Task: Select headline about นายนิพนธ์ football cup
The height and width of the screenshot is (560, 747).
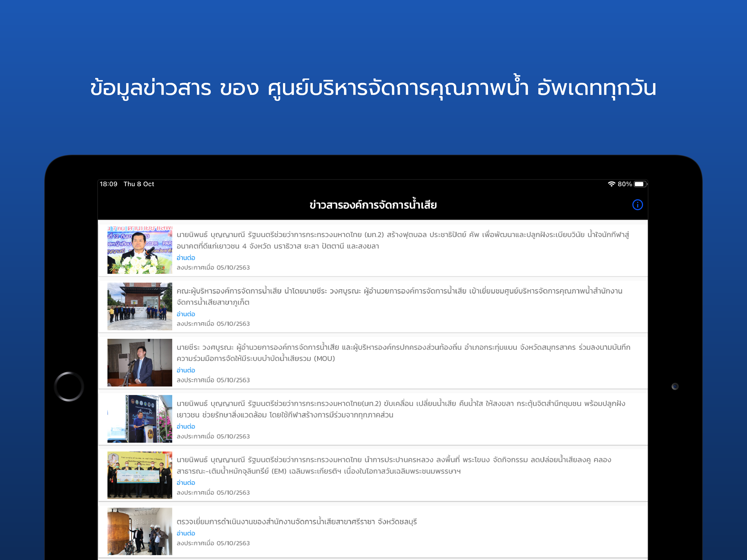Action: (402, 240)
